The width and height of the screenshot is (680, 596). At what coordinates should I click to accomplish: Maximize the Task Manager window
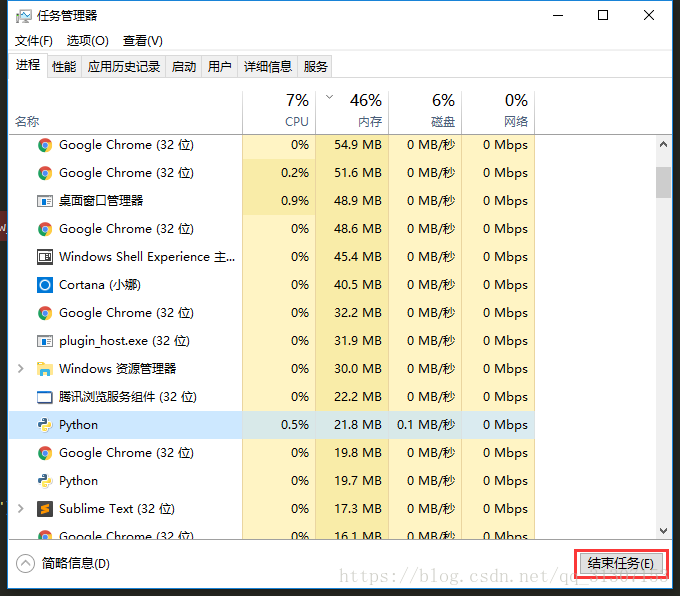pyautogui.click(x=603, y=16)
